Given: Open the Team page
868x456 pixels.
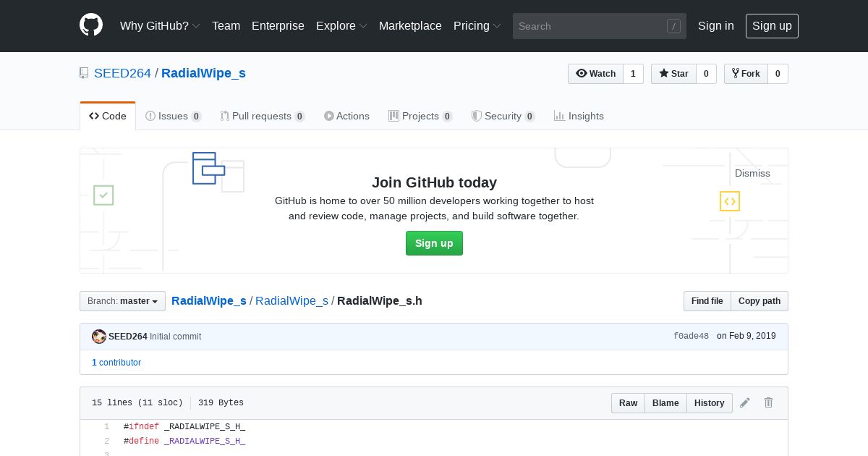Looking at the screenshot, I should (x=226, y=25).
